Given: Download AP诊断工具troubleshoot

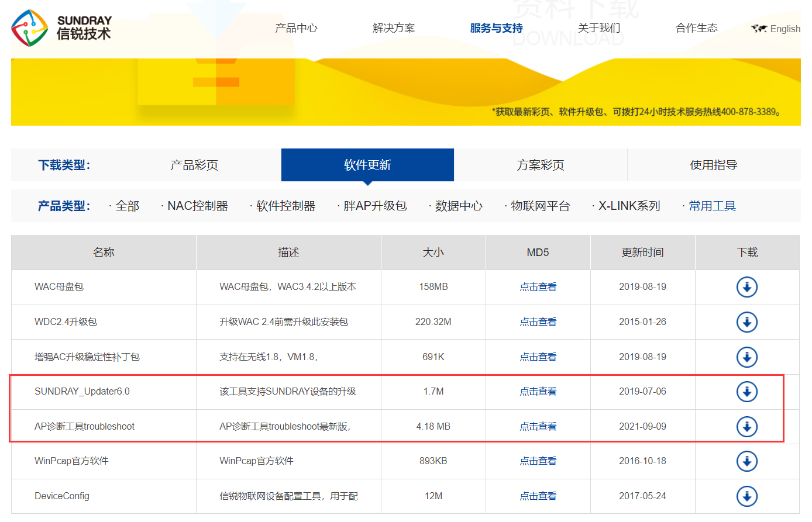Looking at the screenshot, I should click(x=747, y=426).
